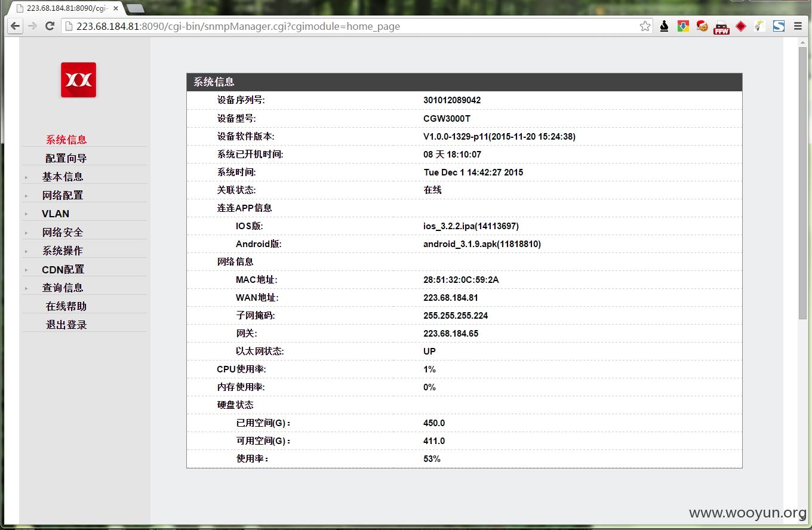The width and height of the screenshot is (812, 530).
Task: Close the 223.68.184.81 browser tab
Action: pos(116,8)
